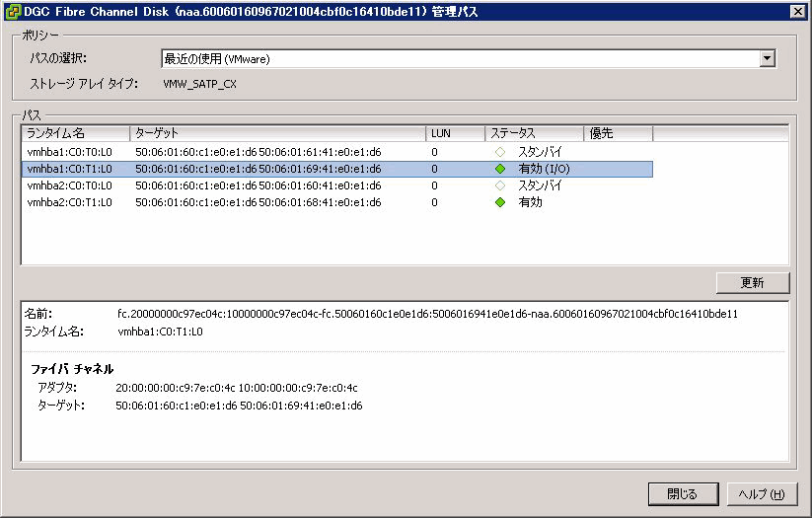
Task: Click VMW_SATP_CX storage array type value
Action: (x=200, y=84)
